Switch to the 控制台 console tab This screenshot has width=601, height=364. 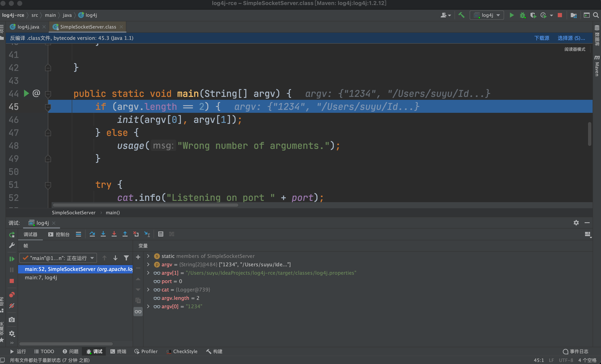pyautogui.click(x=62, y=234)
